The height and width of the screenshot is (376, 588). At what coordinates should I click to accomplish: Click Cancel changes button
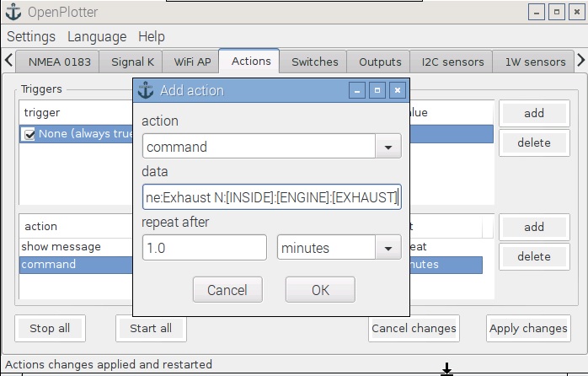(x=414, y=328)
